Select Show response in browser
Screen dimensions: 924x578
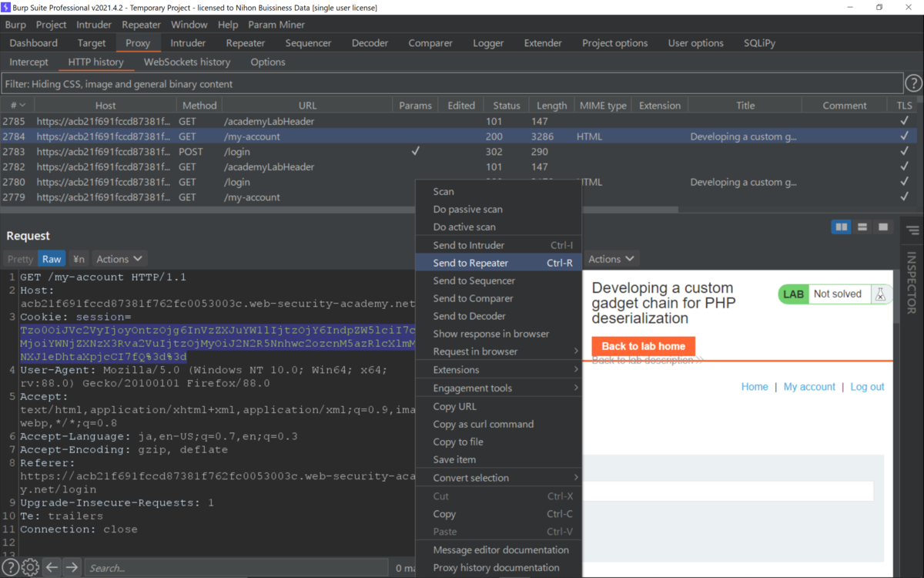pyautogui.click(x=498, y=334)
